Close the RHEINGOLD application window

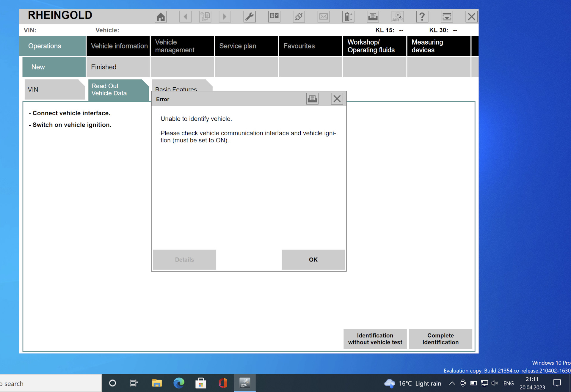click(x=471, y=17)
